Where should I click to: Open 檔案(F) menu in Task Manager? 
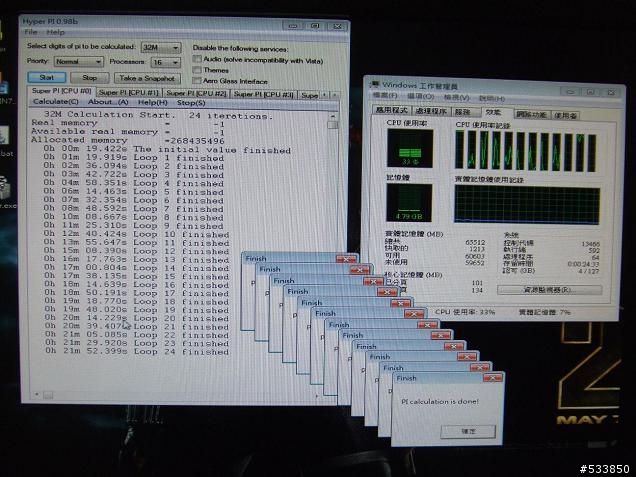385,95
